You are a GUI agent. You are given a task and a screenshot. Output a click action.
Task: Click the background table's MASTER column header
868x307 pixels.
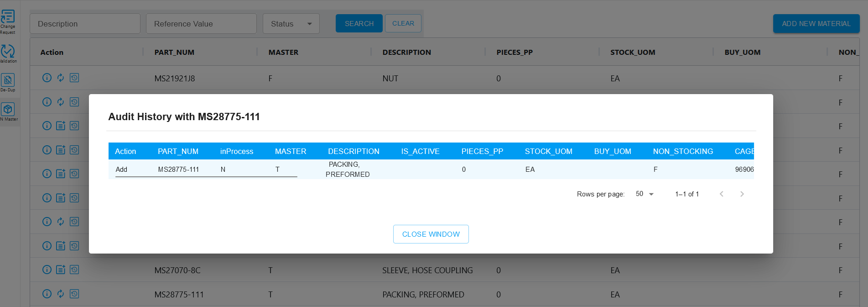pyautogui.click(x=283, y=53)
